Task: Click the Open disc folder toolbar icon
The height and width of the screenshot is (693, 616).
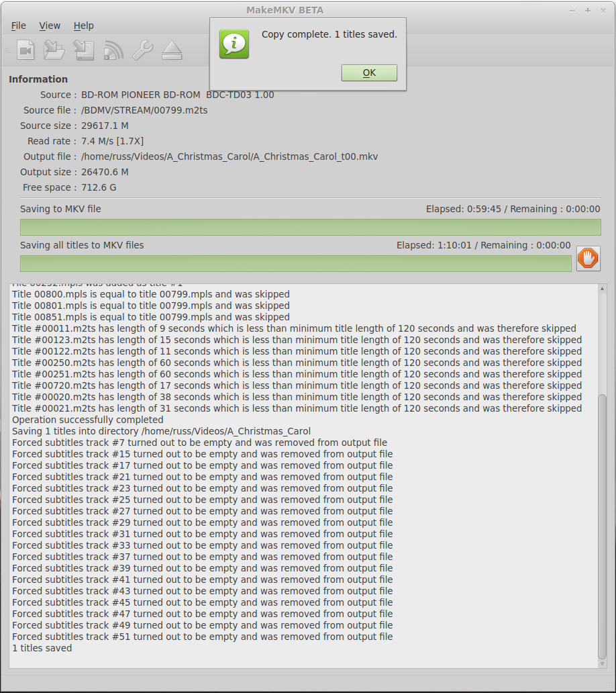Action: [54, 50]
